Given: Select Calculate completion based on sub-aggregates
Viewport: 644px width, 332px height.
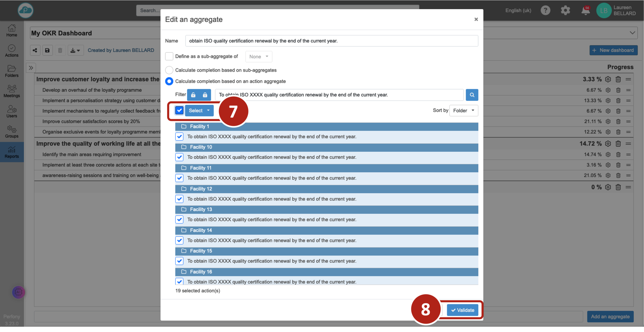Looking at the screenshot, I should pyautogui.click(x=169, y=70).
